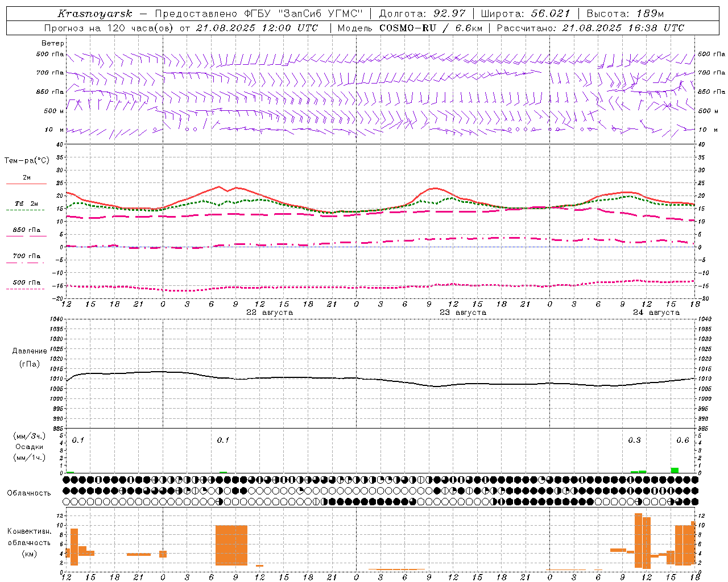Click the 24 августа date label
Image resolution: width=728 pixels, height=582 pixels.
656,313
